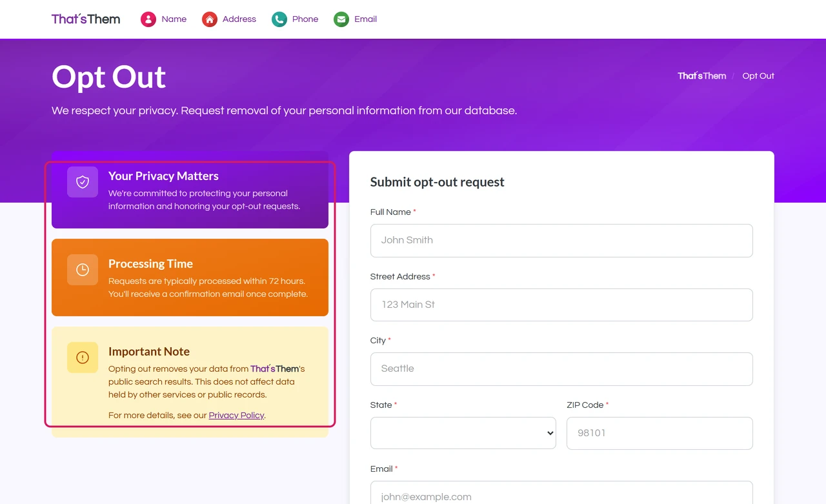Click the teal Phone icon
This screenshot has height=504, width=826.
(279, 19)
